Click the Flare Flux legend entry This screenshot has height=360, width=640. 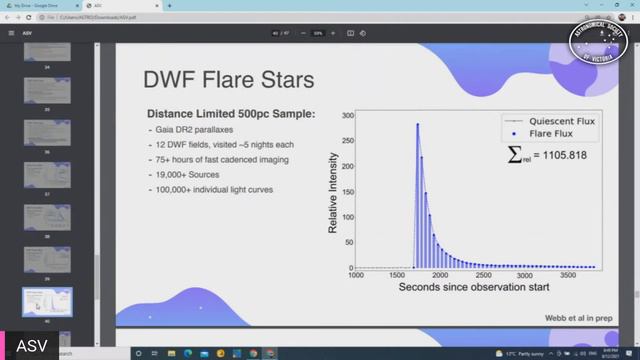[x=542, y=133]
